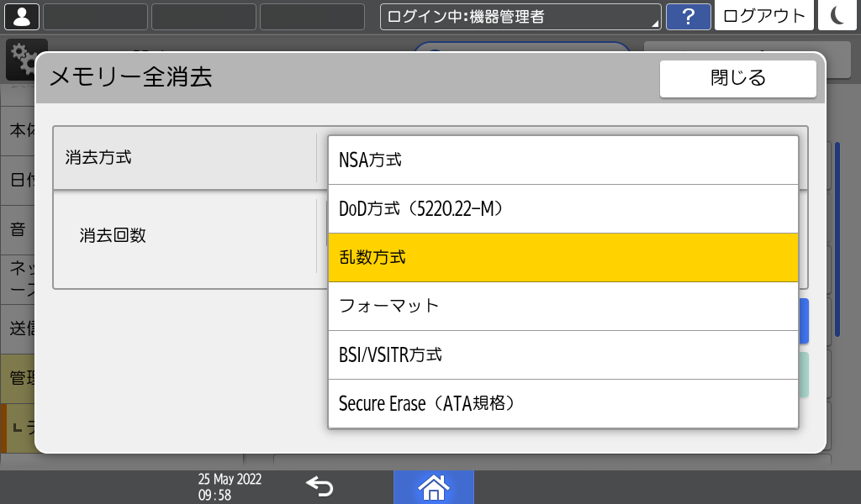Select the highlighted 乱数方式 option
Viewport: 861px width, 504px height.
[x=563, y=257]
